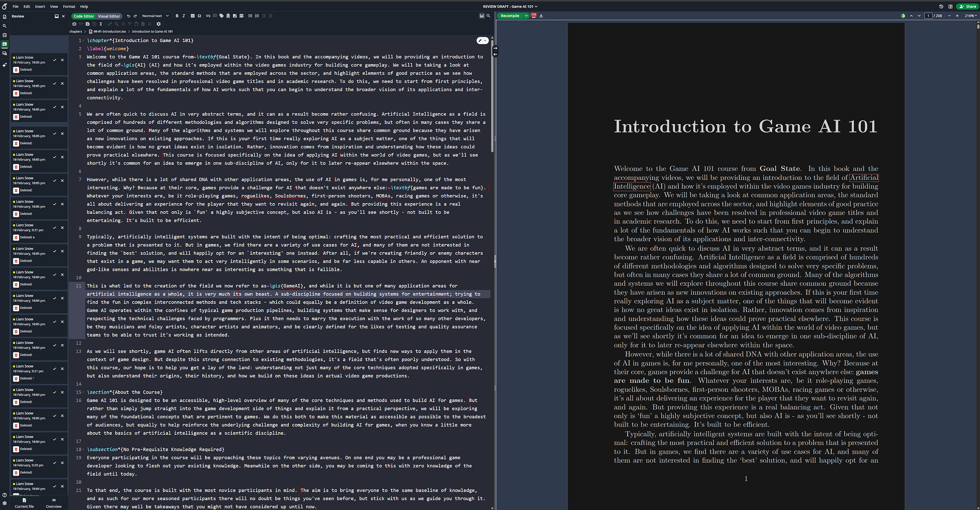Open the Recompile options arrow
Viewport: 980px width, 510px height.
(526, 16)
